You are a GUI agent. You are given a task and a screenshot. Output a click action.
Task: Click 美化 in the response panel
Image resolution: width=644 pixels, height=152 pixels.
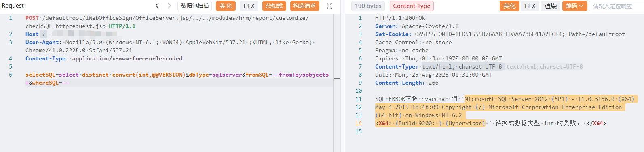(509, 6)
